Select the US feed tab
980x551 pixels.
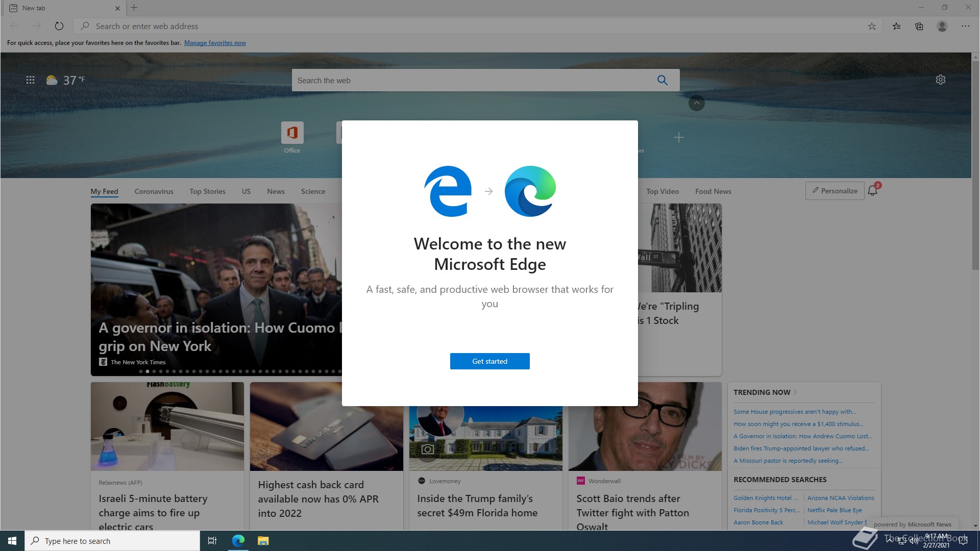246,191
